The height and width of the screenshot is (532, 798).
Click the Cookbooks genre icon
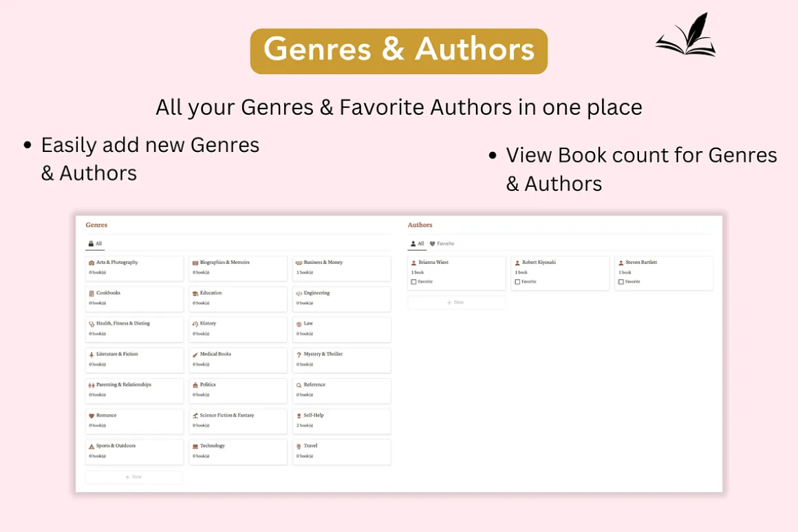(91, 293)
